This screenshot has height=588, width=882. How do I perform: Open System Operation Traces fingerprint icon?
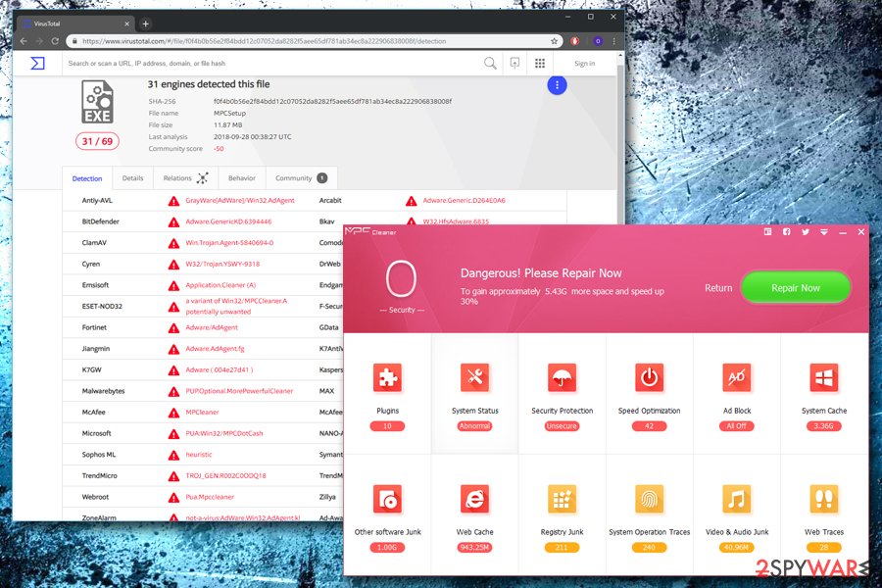[649, 499]
